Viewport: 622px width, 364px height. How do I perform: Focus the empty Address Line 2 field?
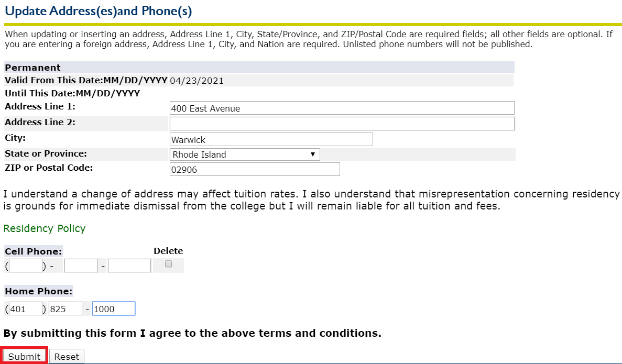[x=342, y=124]
